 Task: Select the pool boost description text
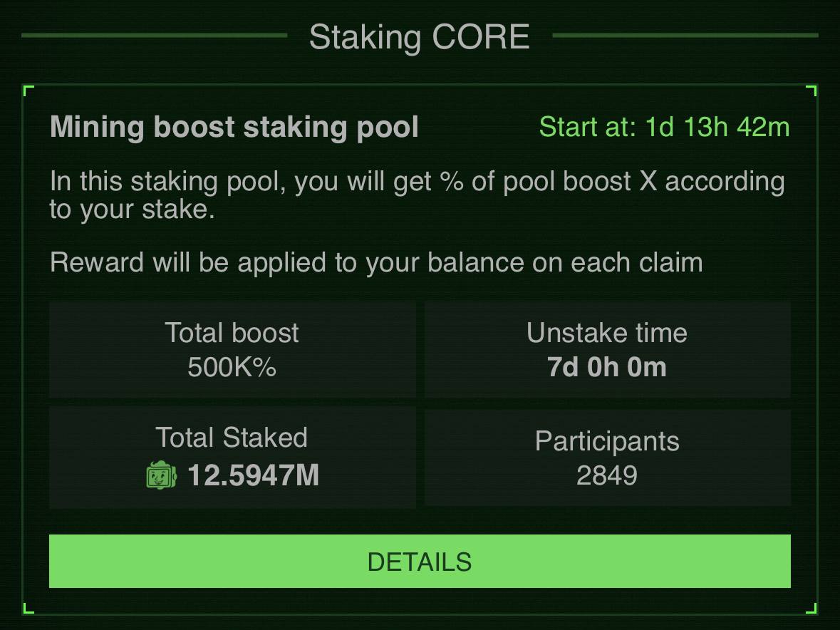(x=418, y=195)
